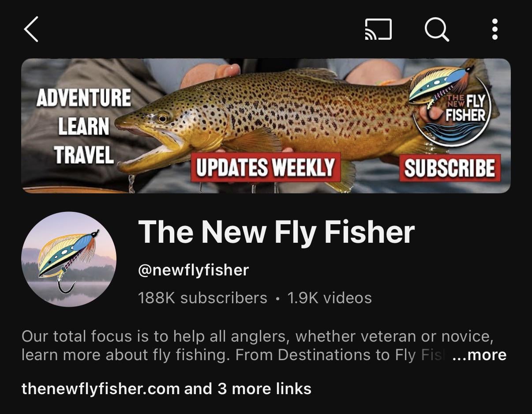Open the thenewflyfisher.com link
This screenshot has height=414, width=532.
tap(101, 389)
